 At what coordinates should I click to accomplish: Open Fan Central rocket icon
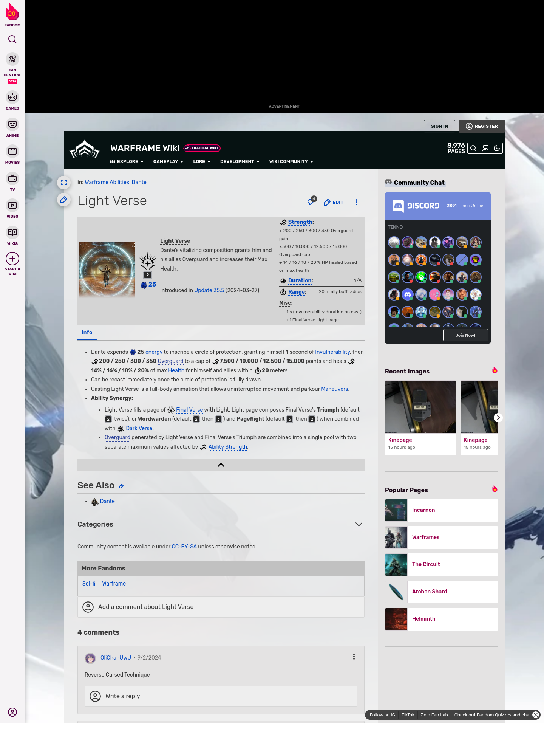coord(12,59)
